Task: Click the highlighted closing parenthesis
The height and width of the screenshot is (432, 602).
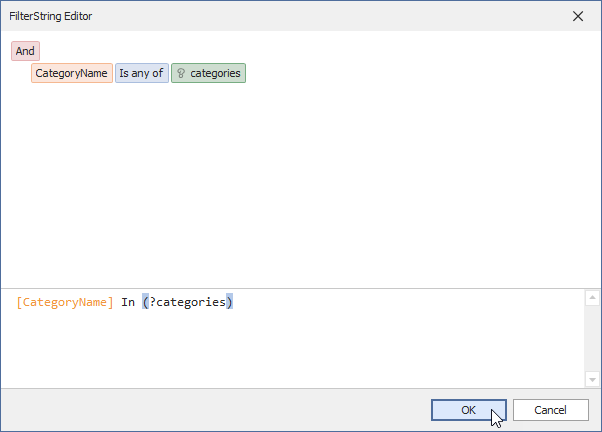Action: point(230,302)
